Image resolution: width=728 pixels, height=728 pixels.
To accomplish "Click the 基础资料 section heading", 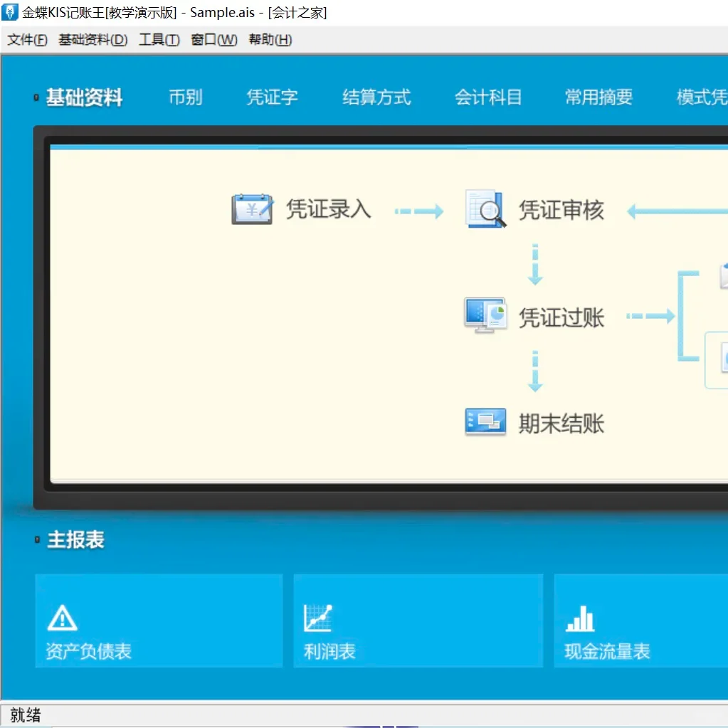I will pos(84,97).
